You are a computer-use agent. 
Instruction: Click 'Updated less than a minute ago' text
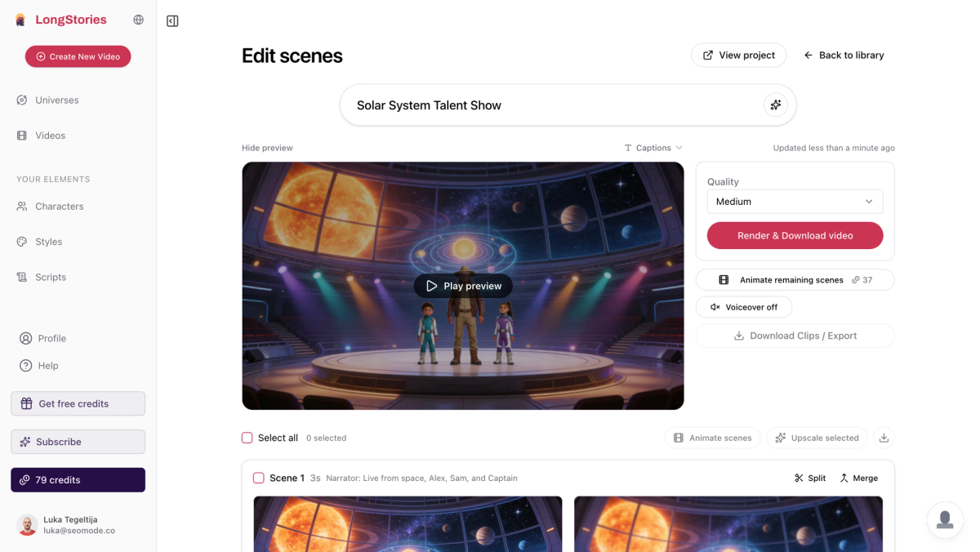coord(834,148)
